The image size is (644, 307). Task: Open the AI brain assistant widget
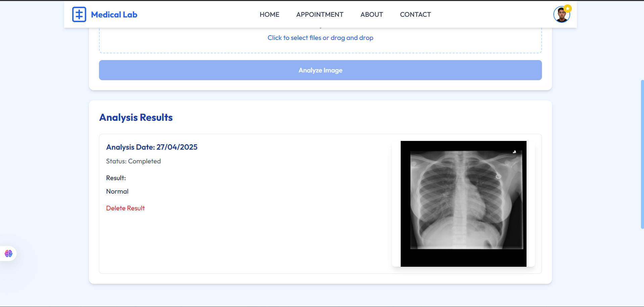pyautogui.click(x=8, y=253)
